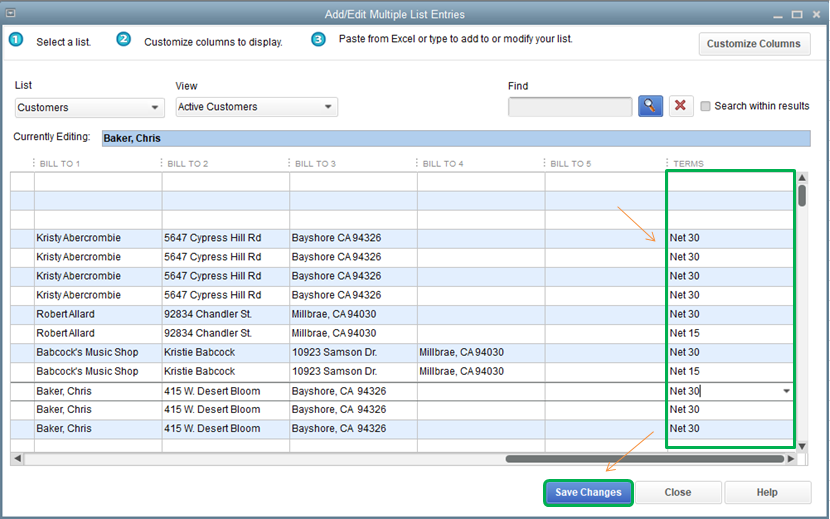Clear the search with the red X icon
The height and width of the screenshot is (519, 830).
(x=681, y=106)
